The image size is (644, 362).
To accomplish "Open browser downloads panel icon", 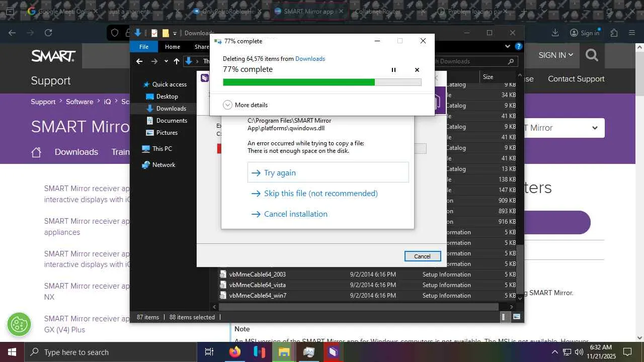I will pos(555,33).
